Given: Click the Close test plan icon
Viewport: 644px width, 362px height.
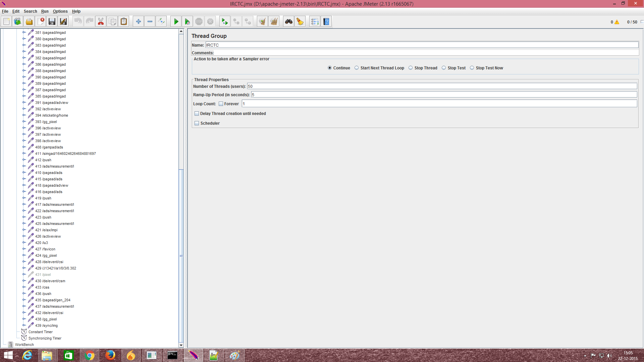Looking at the screenshot, I should [x=41, y=22].
